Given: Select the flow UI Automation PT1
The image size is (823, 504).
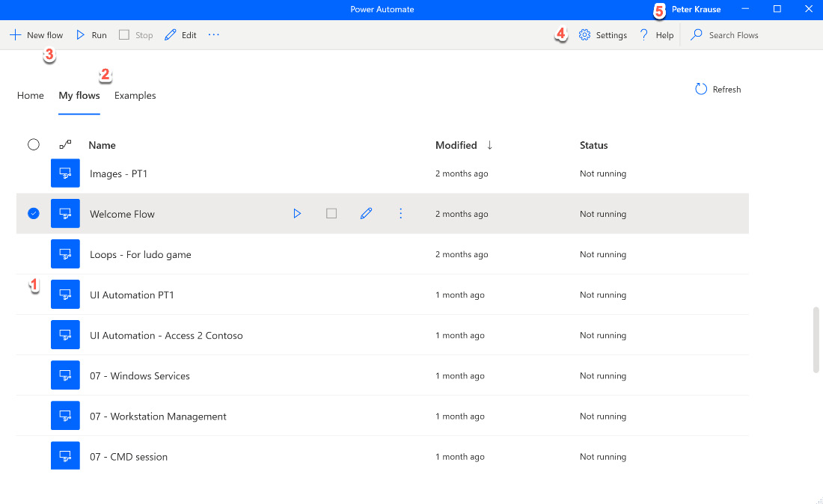Looking at the screenshot, I should tap(132, 295).
